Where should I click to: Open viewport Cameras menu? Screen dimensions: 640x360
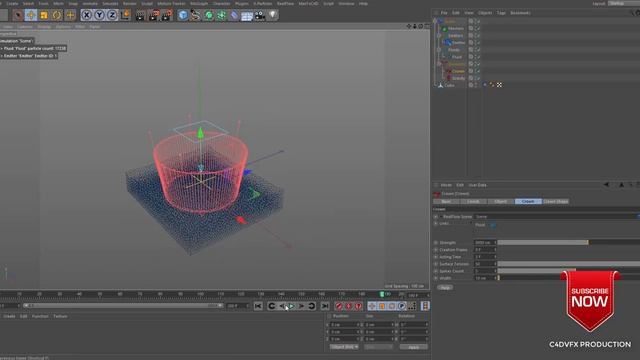pyautogui.click(x=24, y=27)
